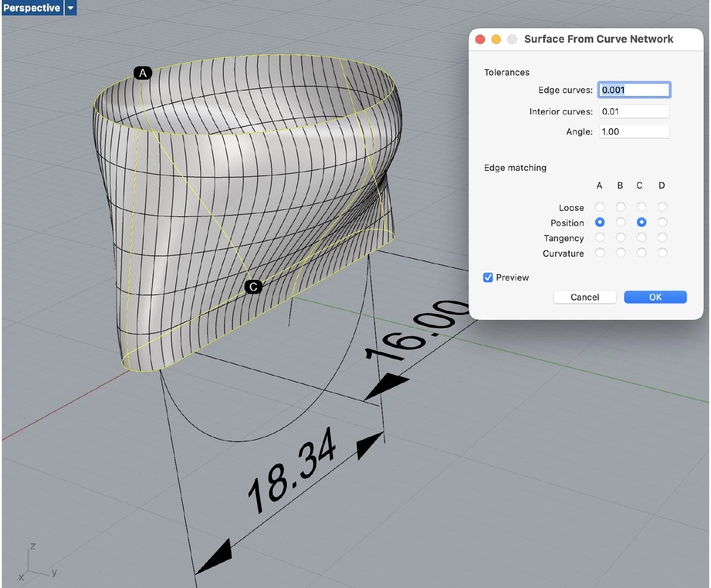Select Loose radio button for edge B
711x588 pixels.
coord(621,207)
